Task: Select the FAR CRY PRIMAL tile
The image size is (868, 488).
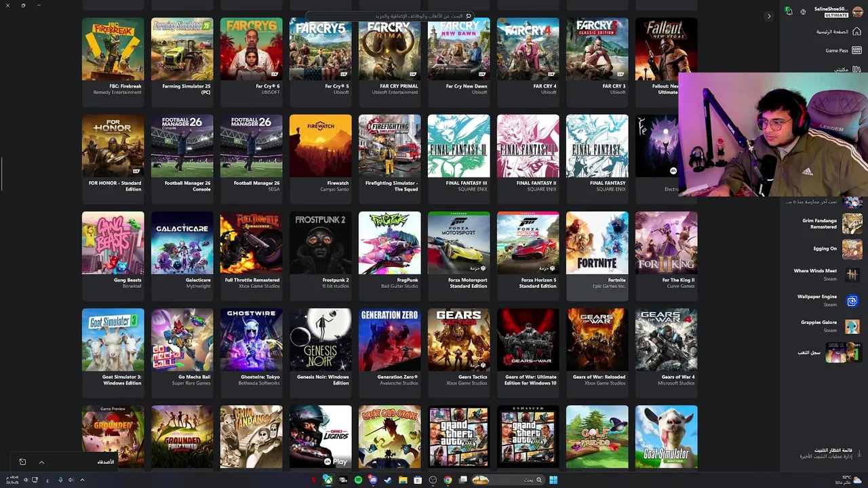Action: tap(389, 62)
